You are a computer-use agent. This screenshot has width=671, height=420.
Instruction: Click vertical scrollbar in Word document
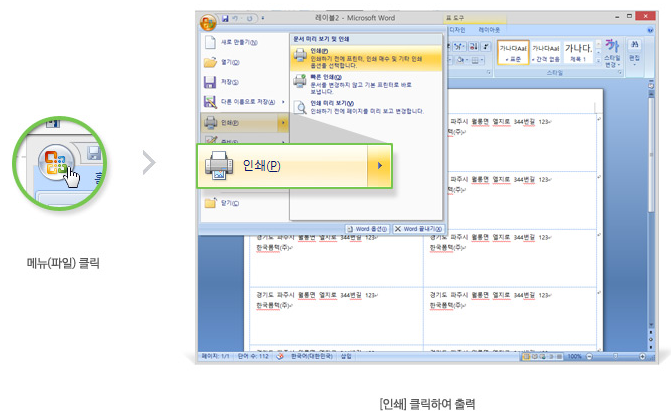point(651,154)
